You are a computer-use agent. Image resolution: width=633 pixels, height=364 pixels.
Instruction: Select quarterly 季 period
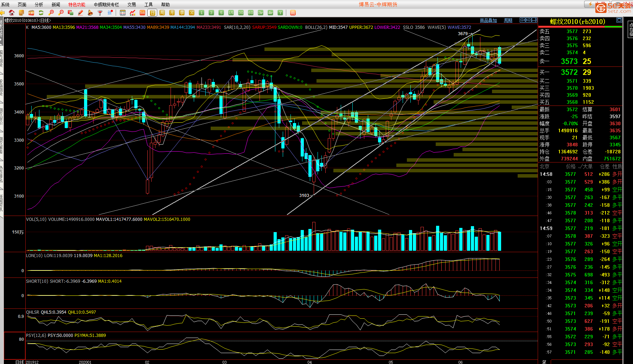(x=182, y=13)
